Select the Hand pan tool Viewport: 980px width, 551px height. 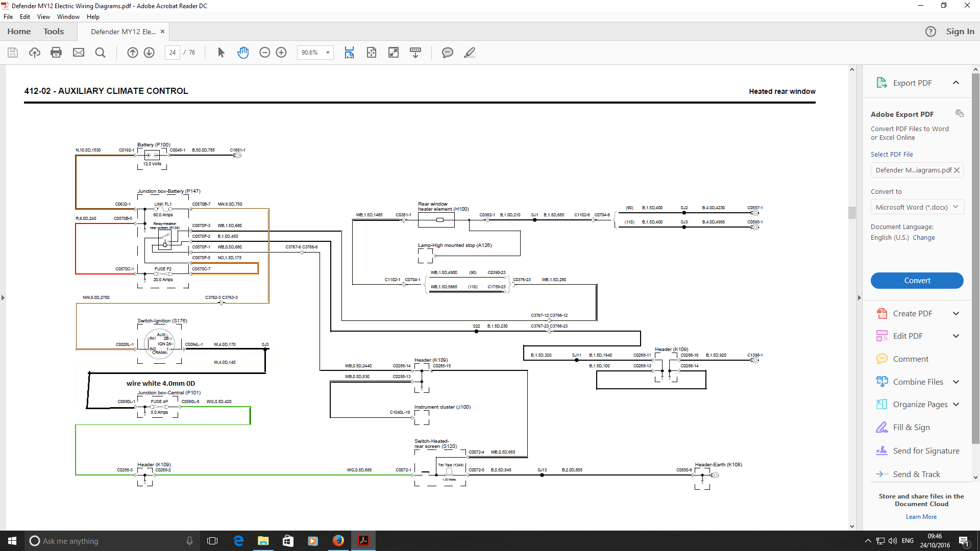pos(243,53)
